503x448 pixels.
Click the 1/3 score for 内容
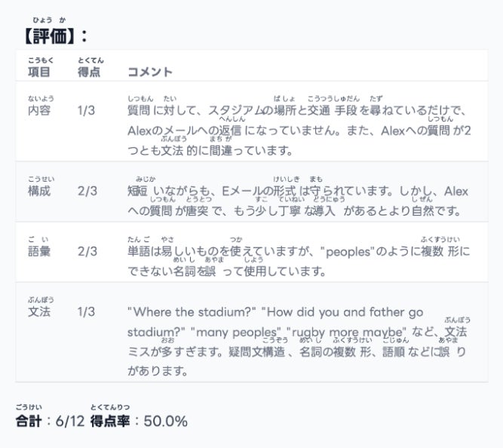[x=86, y=111]
